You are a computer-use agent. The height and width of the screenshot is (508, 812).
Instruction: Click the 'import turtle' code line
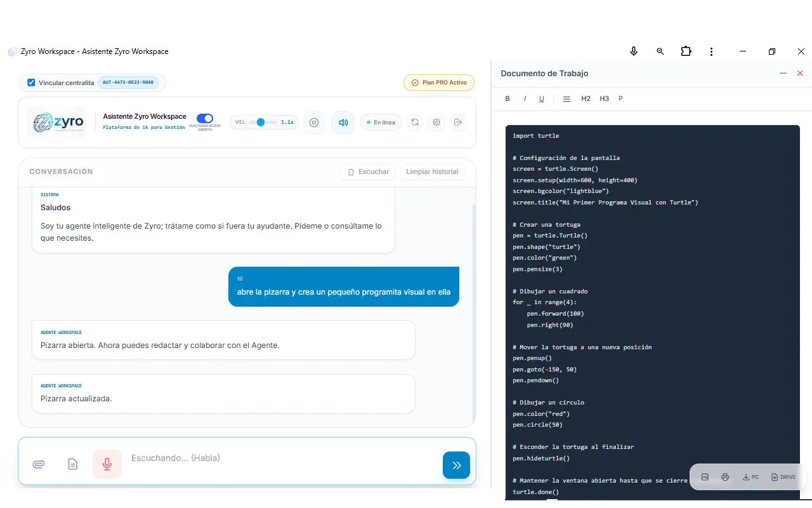click(536, 136)
